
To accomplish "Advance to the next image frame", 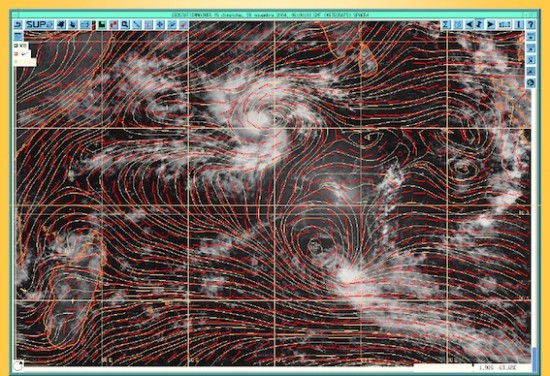I will [x=491, y=25].
